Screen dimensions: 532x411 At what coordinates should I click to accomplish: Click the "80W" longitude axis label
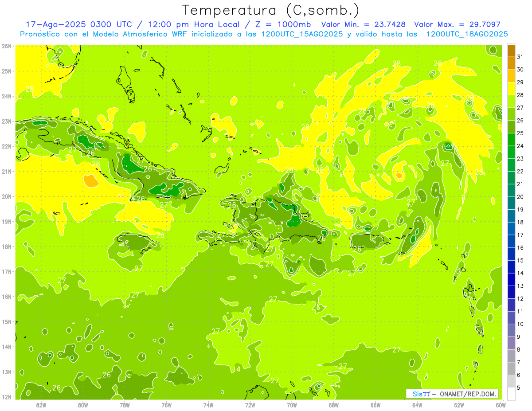point(83,405)
